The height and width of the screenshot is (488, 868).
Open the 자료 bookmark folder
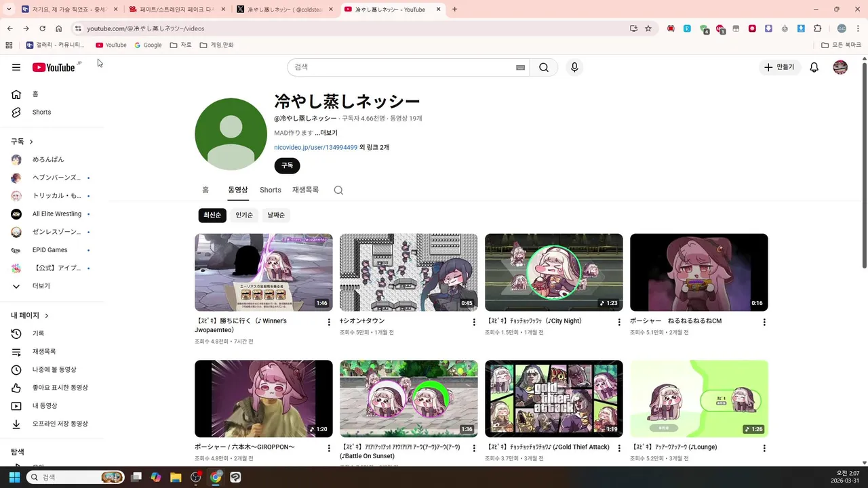[181, 45]
